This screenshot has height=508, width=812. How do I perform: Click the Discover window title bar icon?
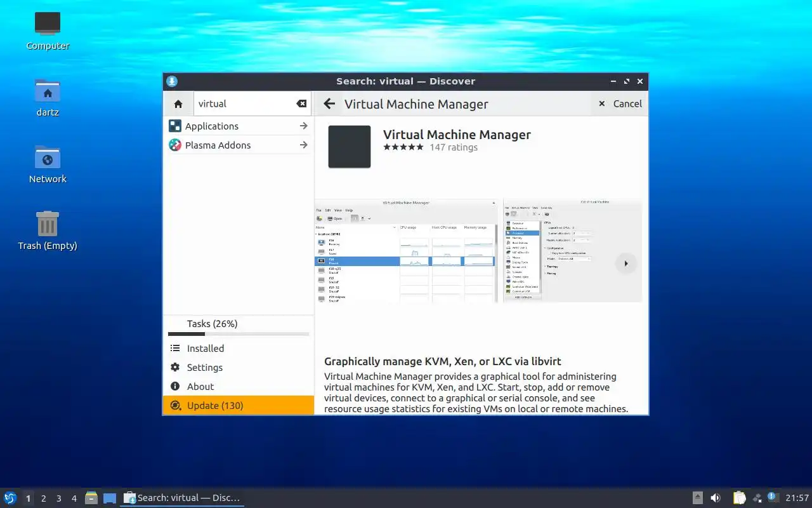click(x=172, y=81)
